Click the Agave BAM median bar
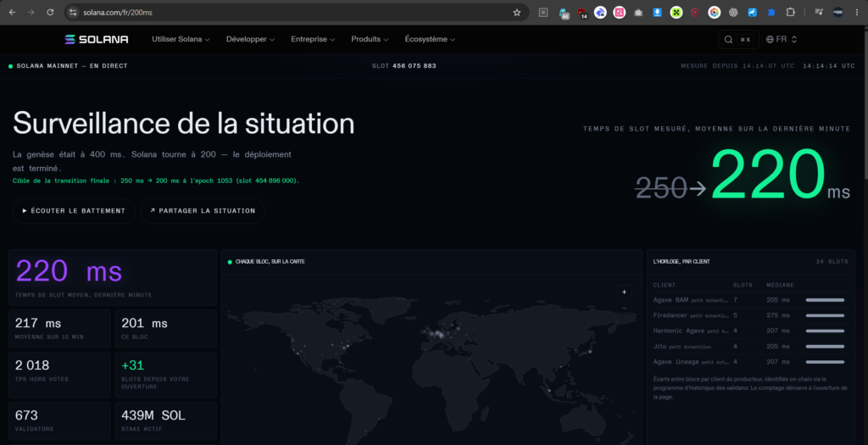 pos(825,300)
